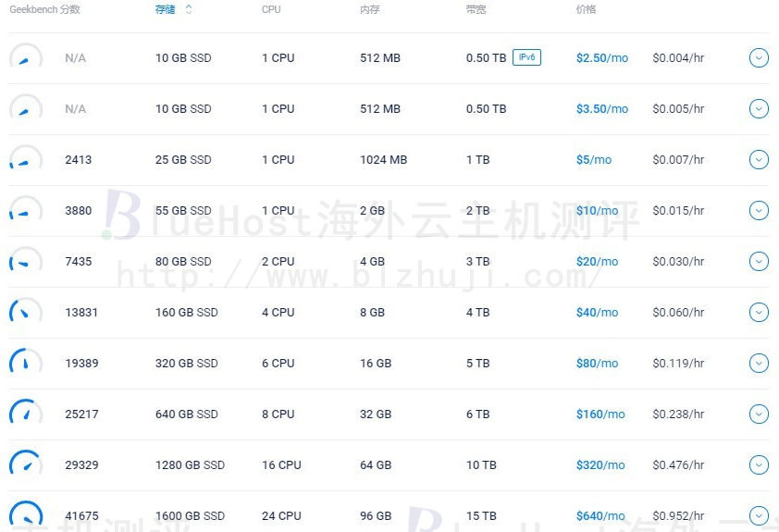Screen dimensions: 779x532
Task: Click the gauge icon for score 25217
Action: (x=26, y=412)
